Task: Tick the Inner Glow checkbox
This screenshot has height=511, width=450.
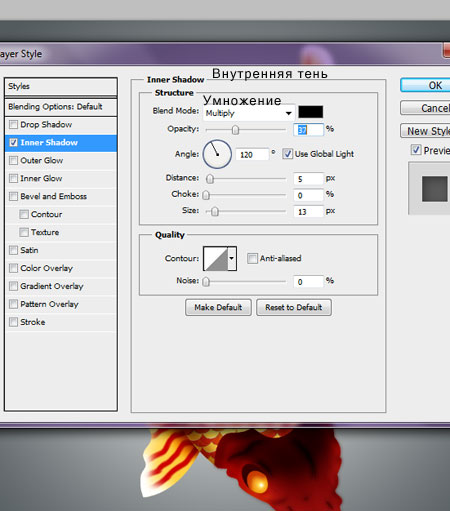Action: tap(13, 179)
